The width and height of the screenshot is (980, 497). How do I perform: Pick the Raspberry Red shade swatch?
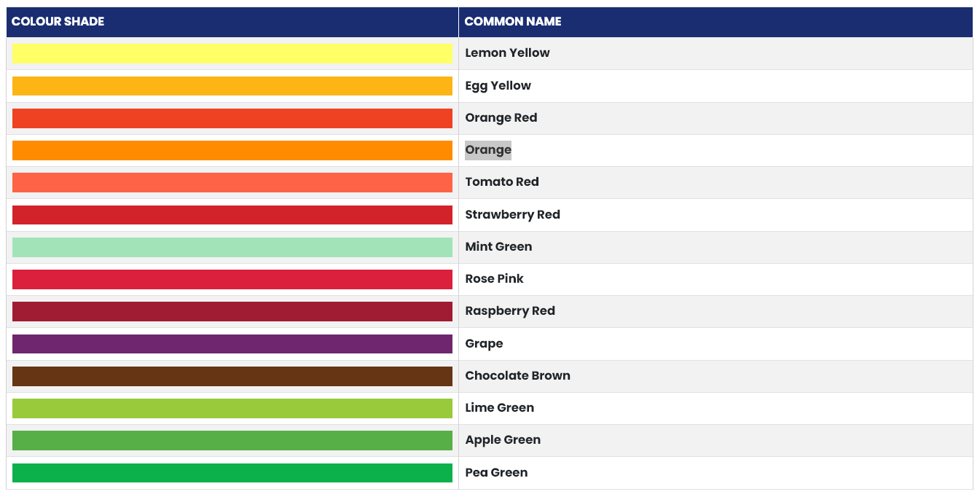point(232,311)
